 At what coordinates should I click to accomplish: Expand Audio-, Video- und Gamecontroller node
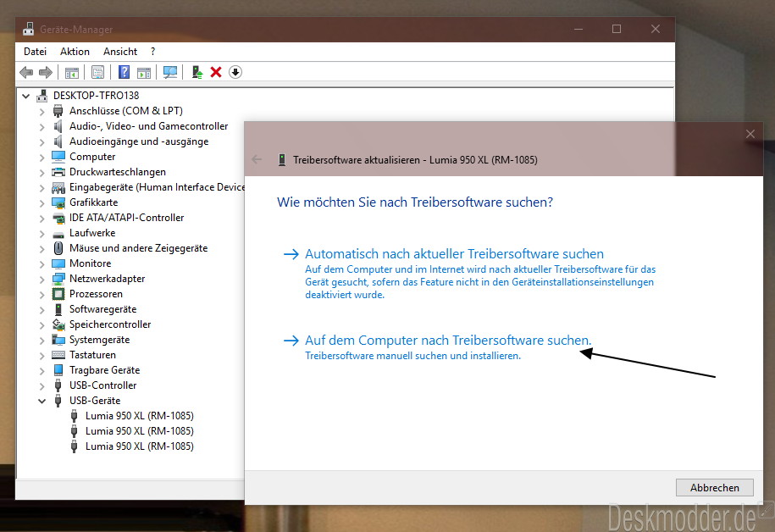pyautogui.click(x=42, y=127)
